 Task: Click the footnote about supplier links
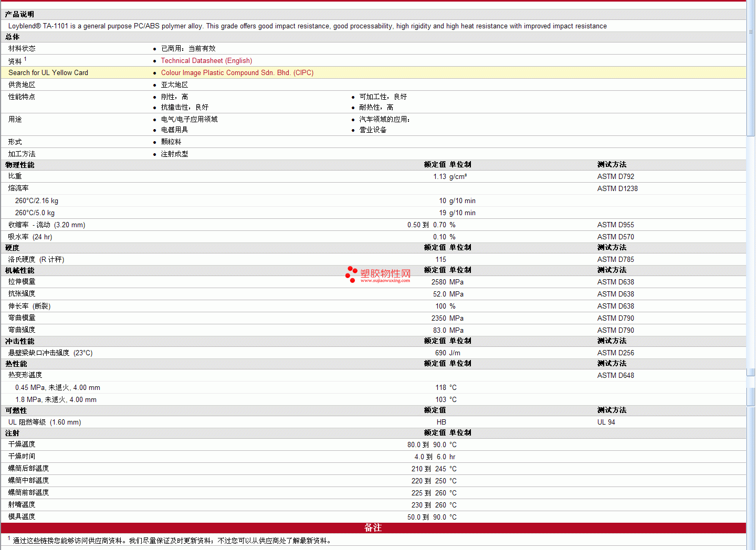point(170,540)
